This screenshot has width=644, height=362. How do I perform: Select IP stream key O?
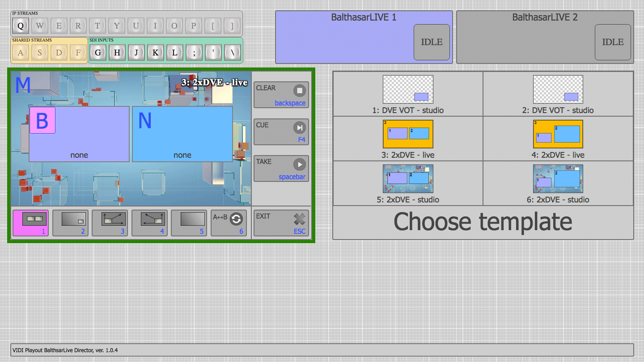[174, 25]
